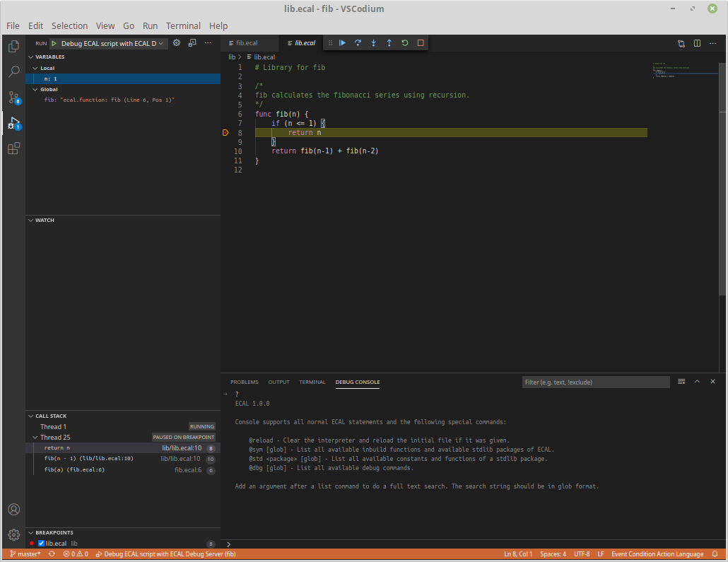Toggle the breakpoint on line 8
Viewport: 728px width, 562px height.
click(225, 133)
